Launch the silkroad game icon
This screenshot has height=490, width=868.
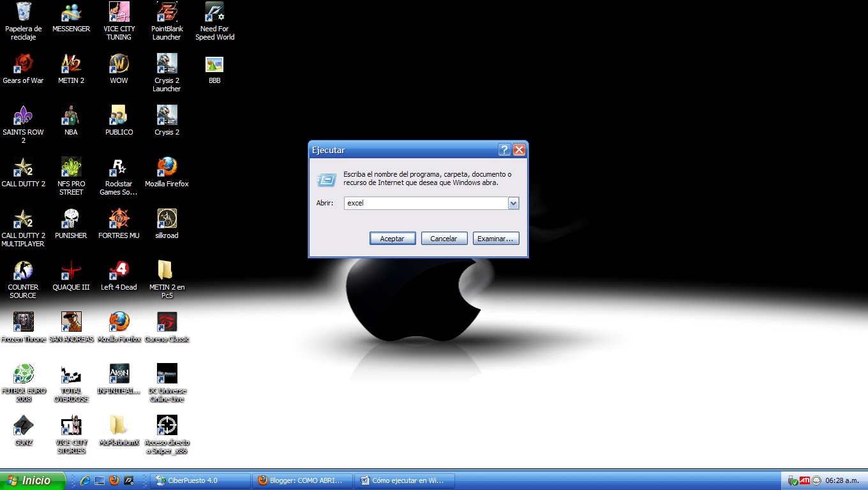(x=167, y=218)
